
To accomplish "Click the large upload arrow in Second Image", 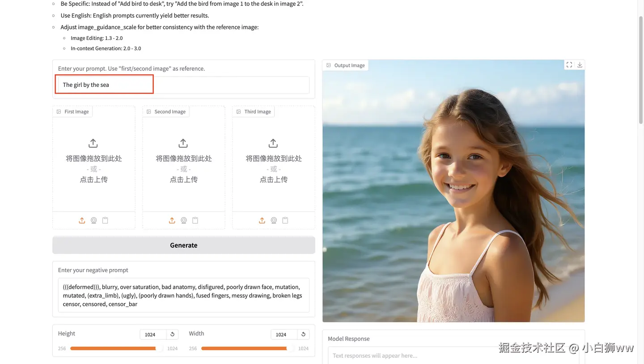I will [x=183, y=143].
